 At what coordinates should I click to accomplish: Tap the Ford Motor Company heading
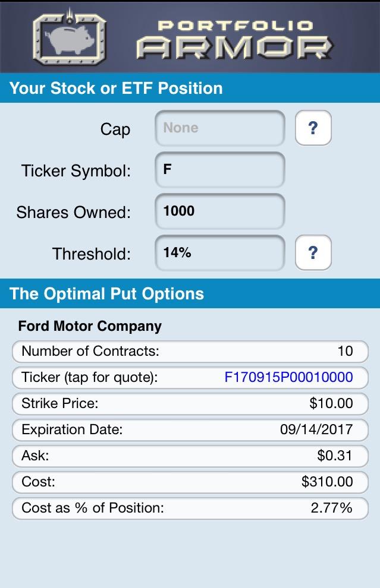point(90,326)
